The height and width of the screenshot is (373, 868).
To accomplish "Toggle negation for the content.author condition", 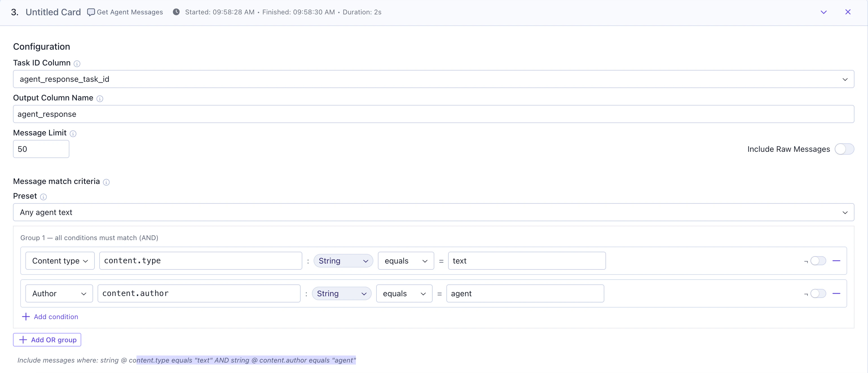I will click(818, 293).
